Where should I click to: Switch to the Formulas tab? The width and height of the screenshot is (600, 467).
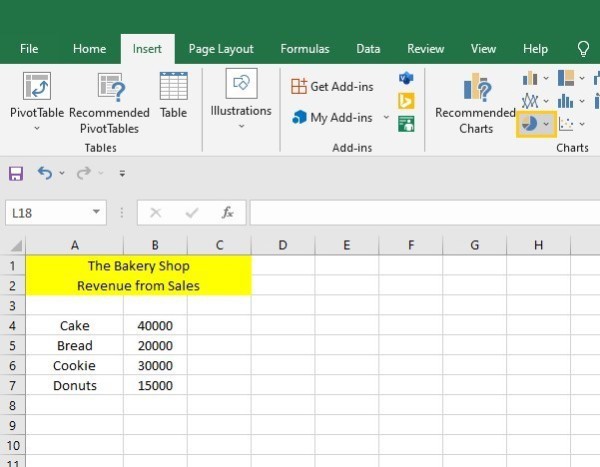click(305, 49)
